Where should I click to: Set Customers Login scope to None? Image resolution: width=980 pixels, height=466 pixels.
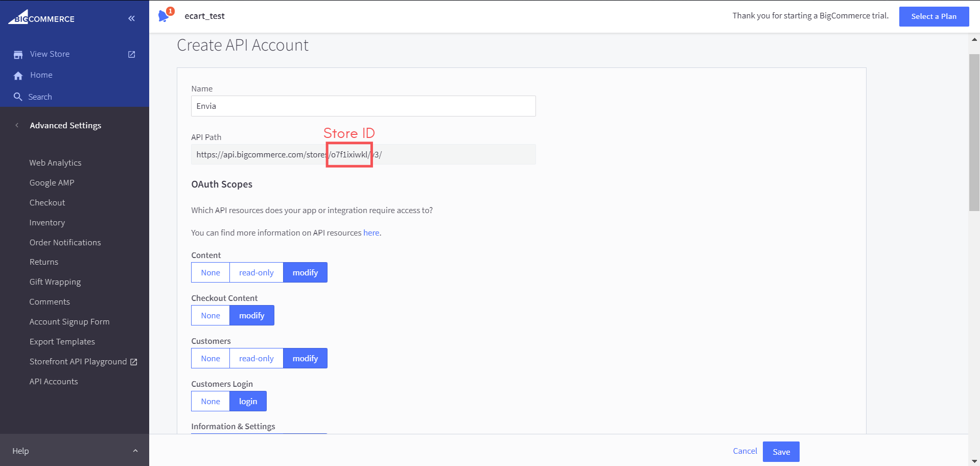click(x=211, y=401)
